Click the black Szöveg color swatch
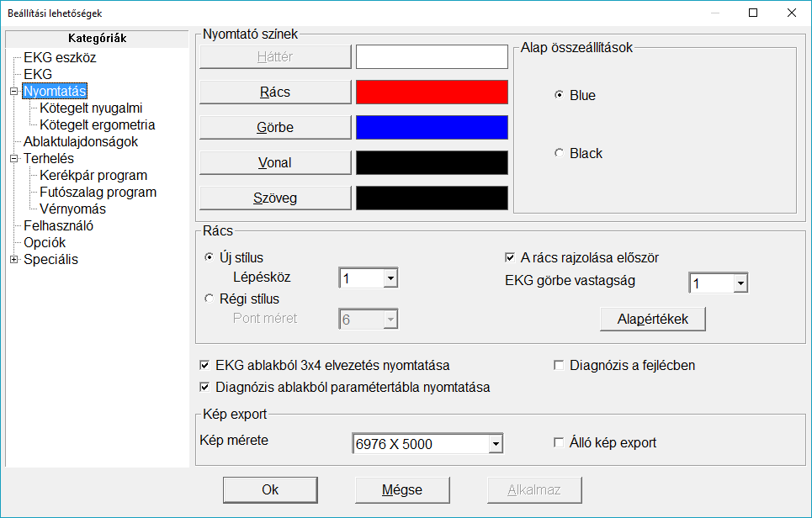This screenshot has height=518, width=812. (x=432, y=198)
